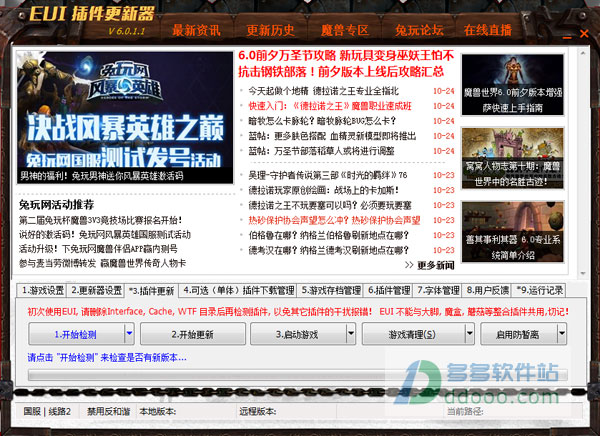
Task: Open news 蓝帖：万圣节部落稻草人或将进行调整
Action: coord(321,151)
